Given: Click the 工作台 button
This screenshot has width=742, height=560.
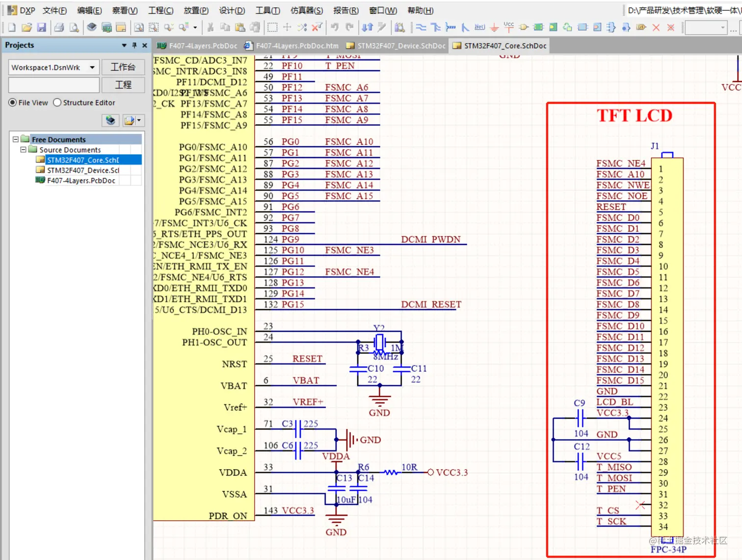Looking at the screenshot, I should [x=123, y=67].
